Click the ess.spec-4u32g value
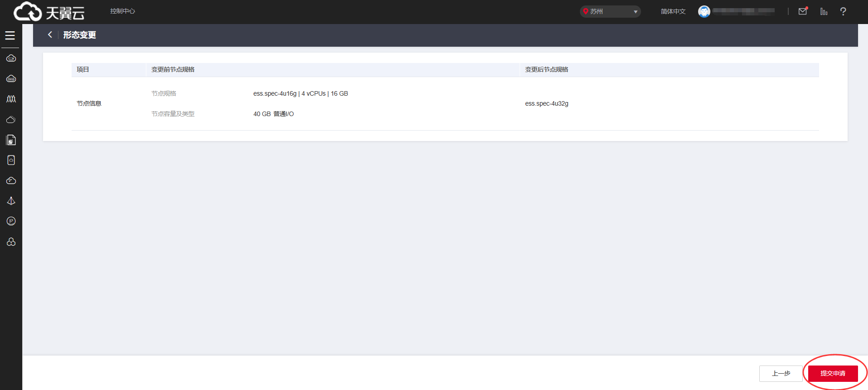 coord(546,103)
